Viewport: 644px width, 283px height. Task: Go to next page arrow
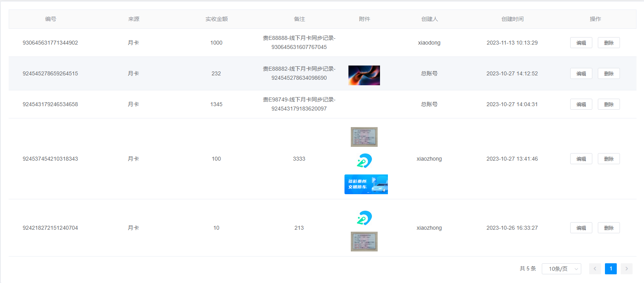(x=626, y=269)
